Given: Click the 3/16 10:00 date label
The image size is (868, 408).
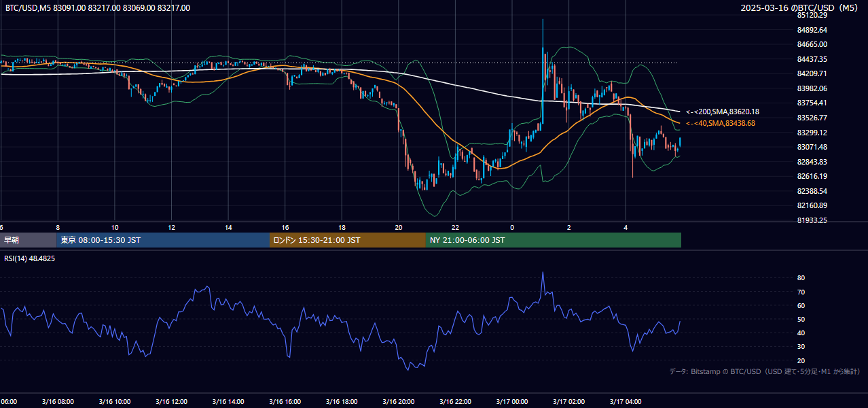Looking at the screenshot, I should (115, 402).
